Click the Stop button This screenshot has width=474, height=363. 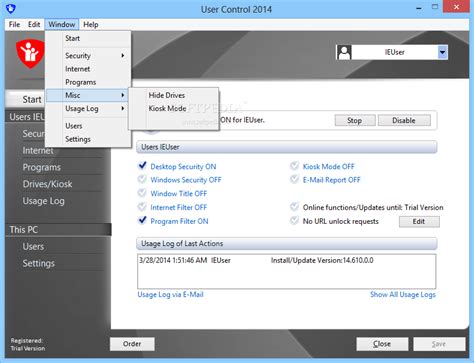(355, 120)
